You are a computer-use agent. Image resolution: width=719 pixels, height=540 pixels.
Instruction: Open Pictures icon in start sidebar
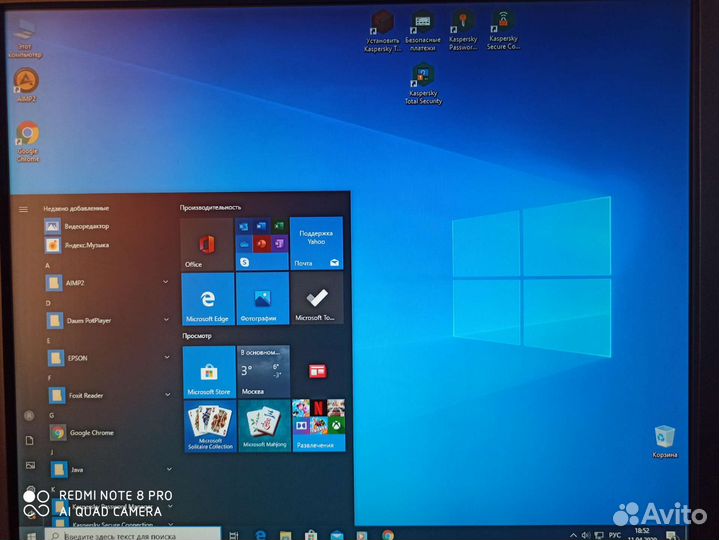(31, 465)
